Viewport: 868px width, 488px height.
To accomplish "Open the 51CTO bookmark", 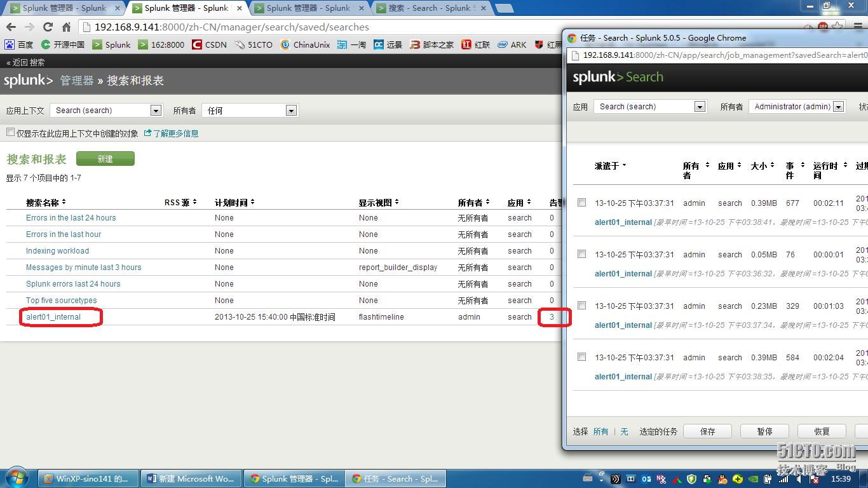I will point(254,44).
